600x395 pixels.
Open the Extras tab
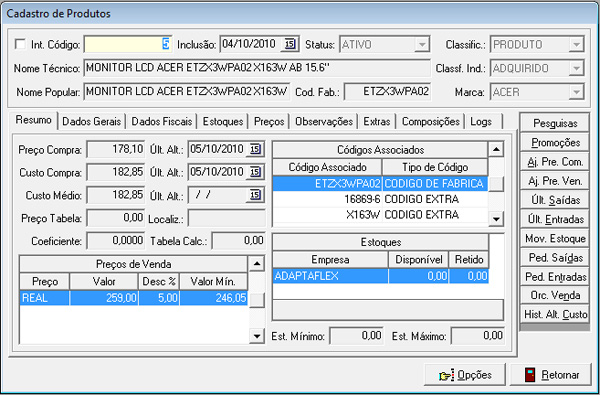(377, 122)
